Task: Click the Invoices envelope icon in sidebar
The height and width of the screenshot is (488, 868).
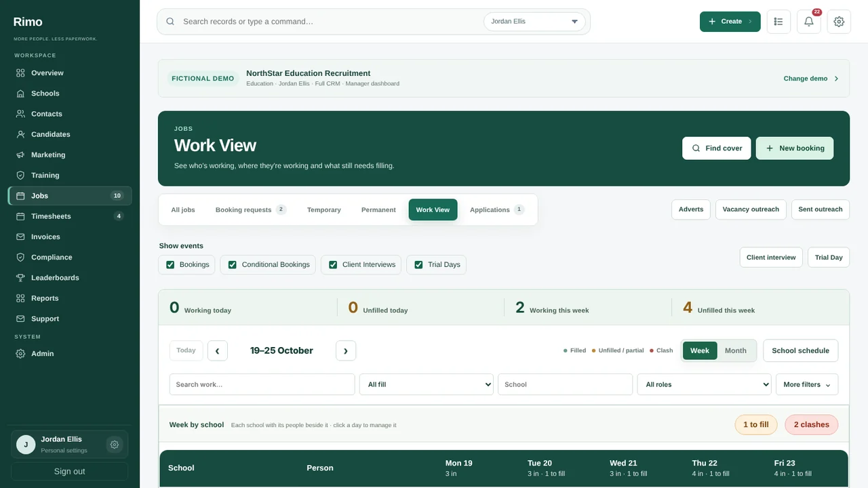Action: click(x=20, y=237)
